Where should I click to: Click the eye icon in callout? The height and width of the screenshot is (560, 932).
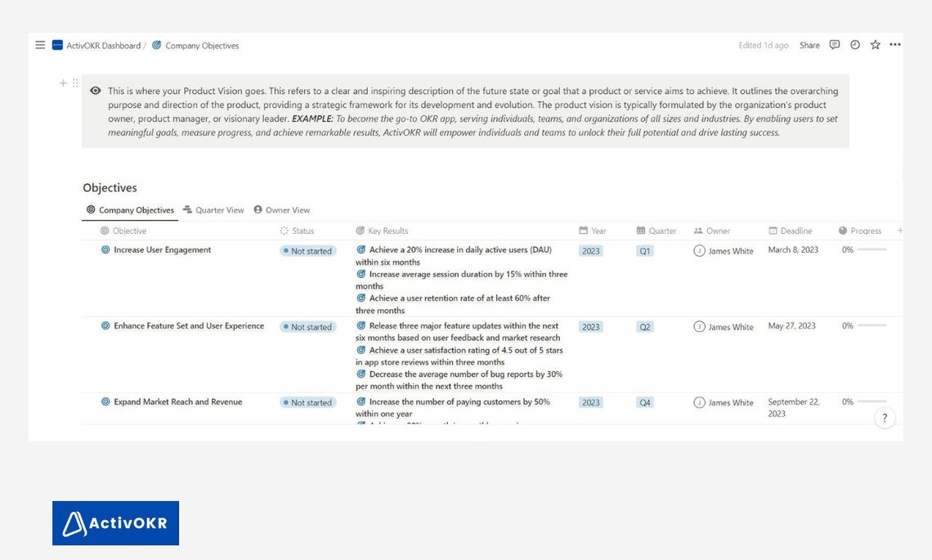(x=95, y=91)
